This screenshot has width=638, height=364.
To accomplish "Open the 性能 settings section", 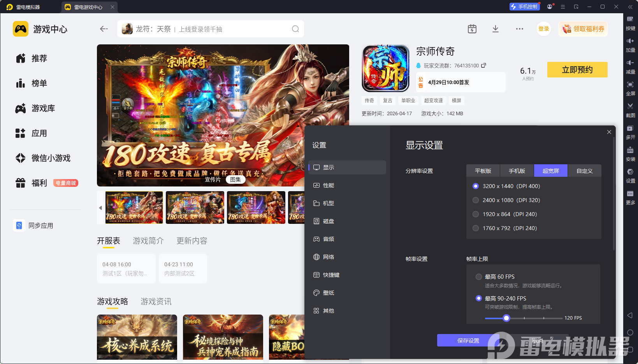I will (x=347, y=185).
